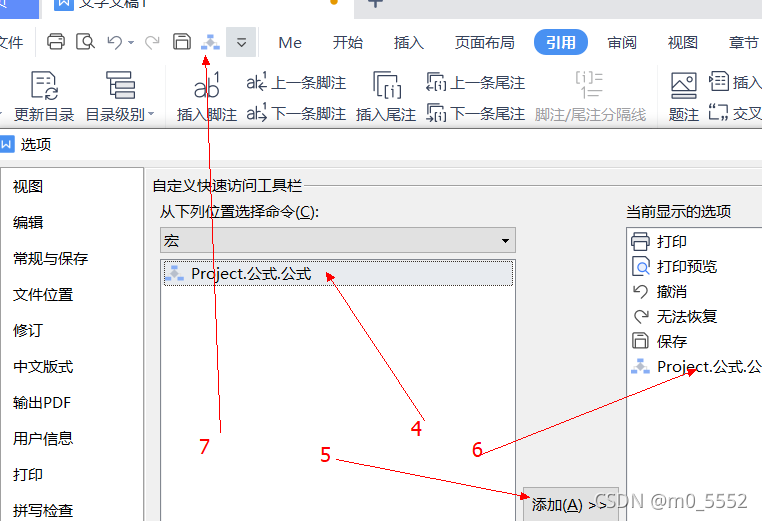The image size is (762, 521).
Task: Open 修订 options category
Action: pyautogui.click(x=28, y=330)
